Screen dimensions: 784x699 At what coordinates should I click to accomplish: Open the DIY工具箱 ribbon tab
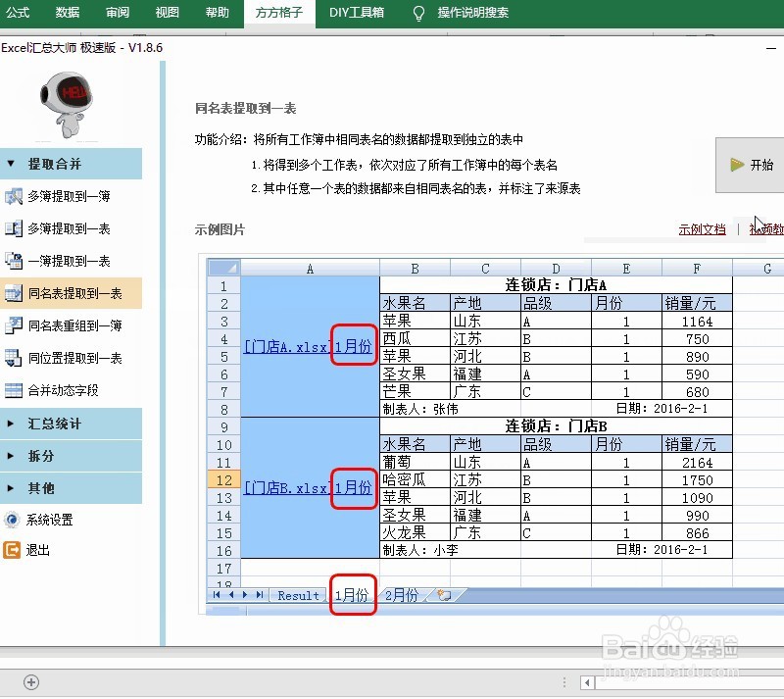point(357,13)
